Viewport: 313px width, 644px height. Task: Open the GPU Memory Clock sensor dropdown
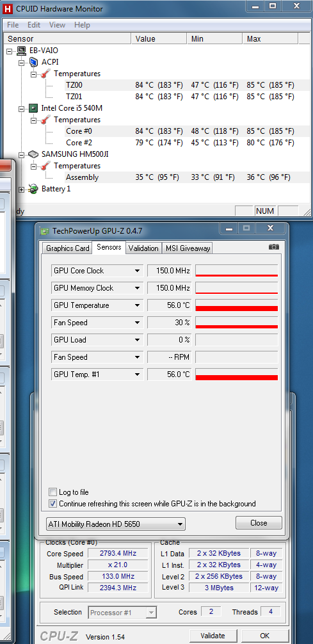pyautogui.click(x=138, y=288)
